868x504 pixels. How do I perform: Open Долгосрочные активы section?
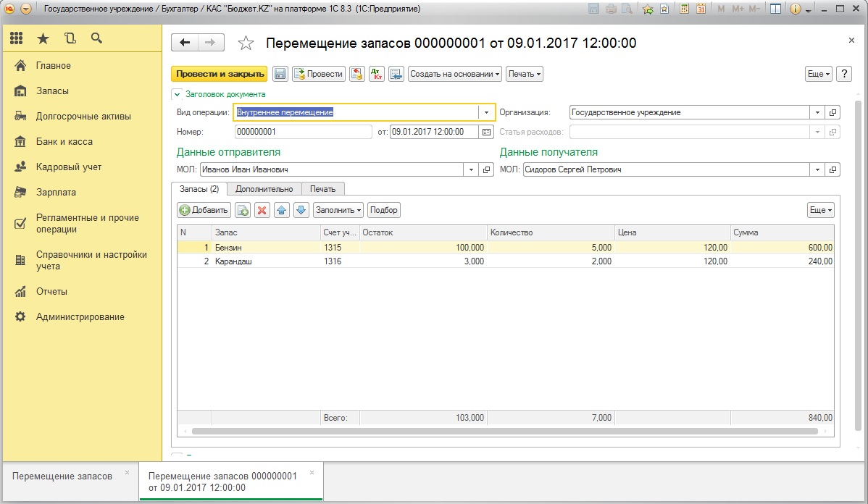[x=83, y=116]
